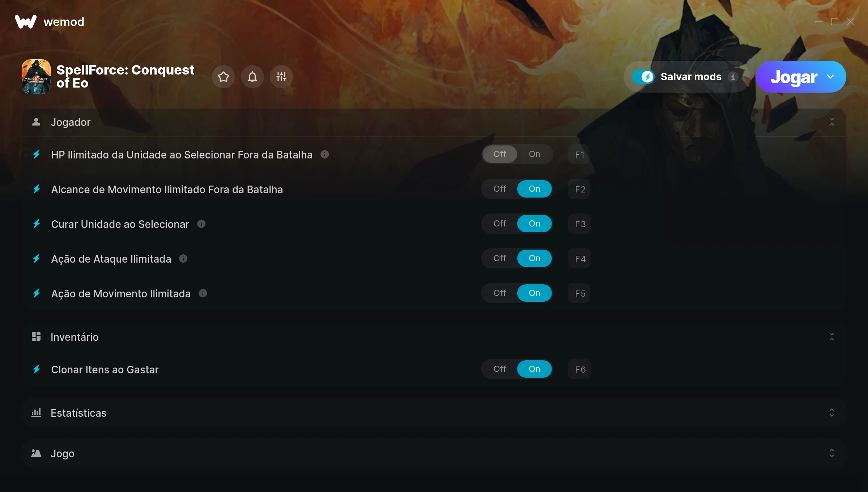Viewport: 868px width, 492px height.
Task: Turn On HP Ilimitado da Unidade
Action: point(535,154)
